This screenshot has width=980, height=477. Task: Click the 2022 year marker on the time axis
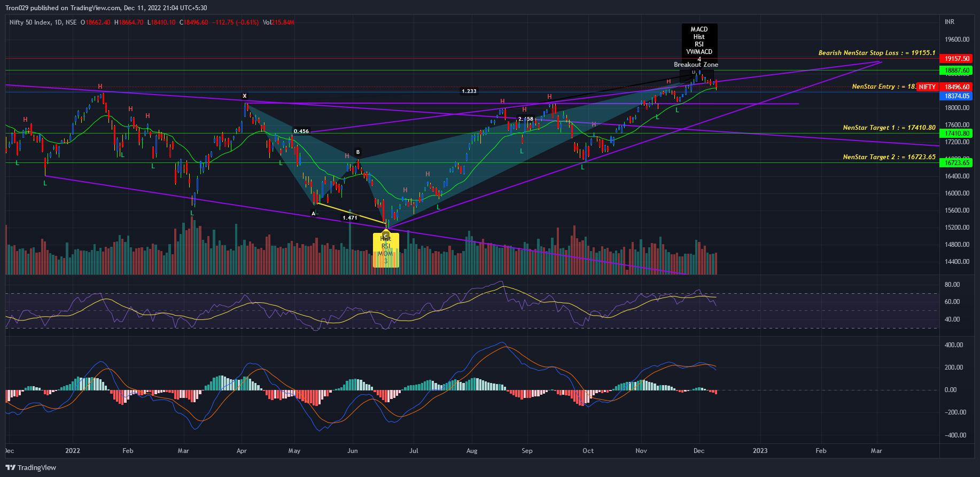tap(73, 451)
